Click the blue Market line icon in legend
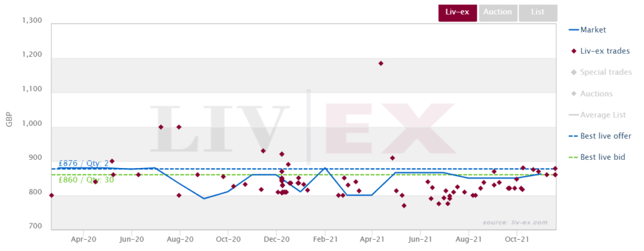 coord(574,30)
